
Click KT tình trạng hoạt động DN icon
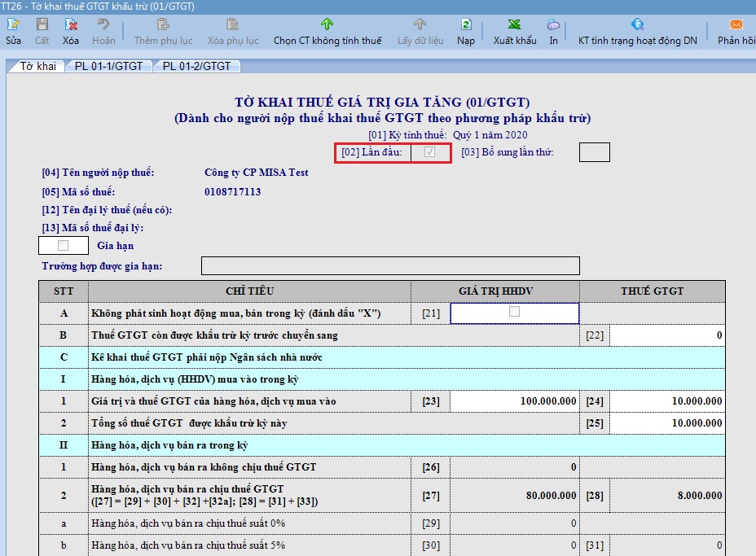[x=637, y=24]
